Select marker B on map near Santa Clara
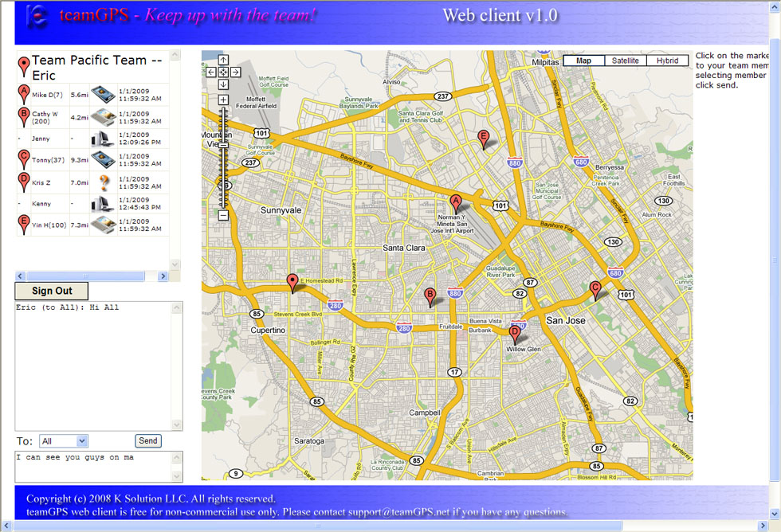Image resolution: width=781 pixels, height=532 pixels. [430, 297]
